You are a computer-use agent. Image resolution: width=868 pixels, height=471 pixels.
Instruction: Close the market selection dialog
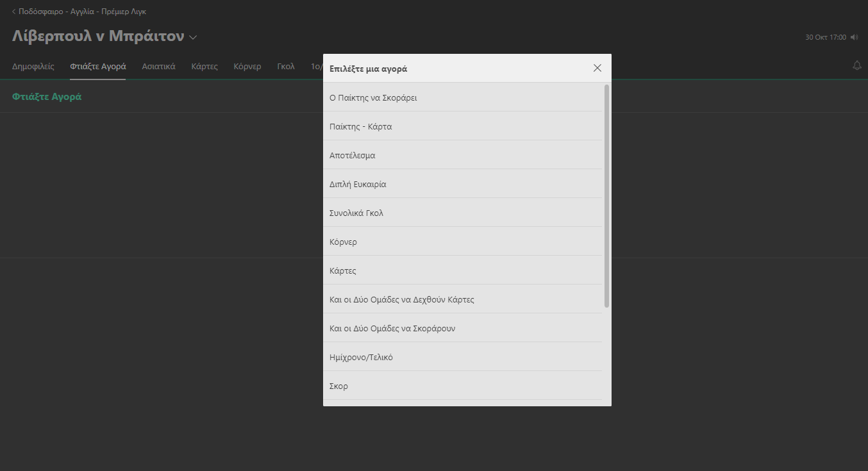(x=597, y=68)
